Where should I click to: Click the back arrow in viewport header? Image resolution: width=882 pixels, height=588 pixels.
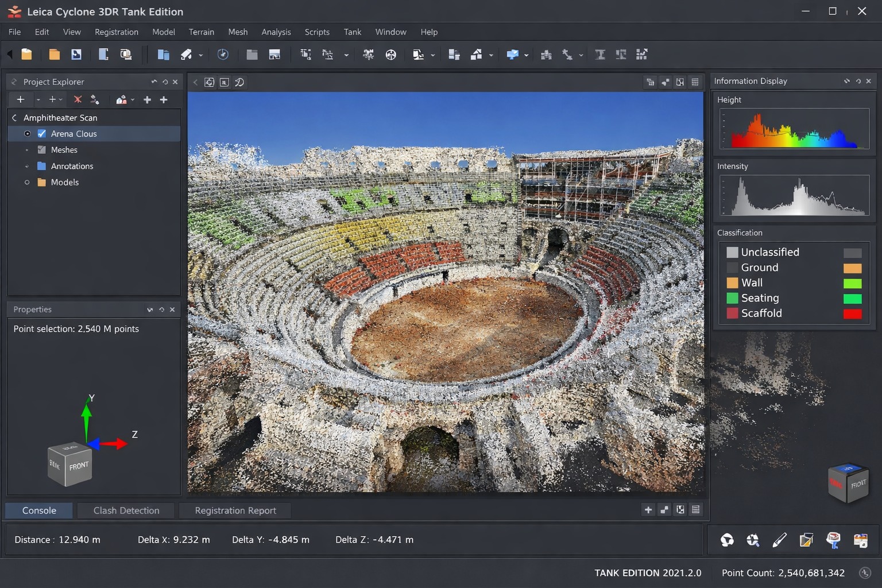195,82
